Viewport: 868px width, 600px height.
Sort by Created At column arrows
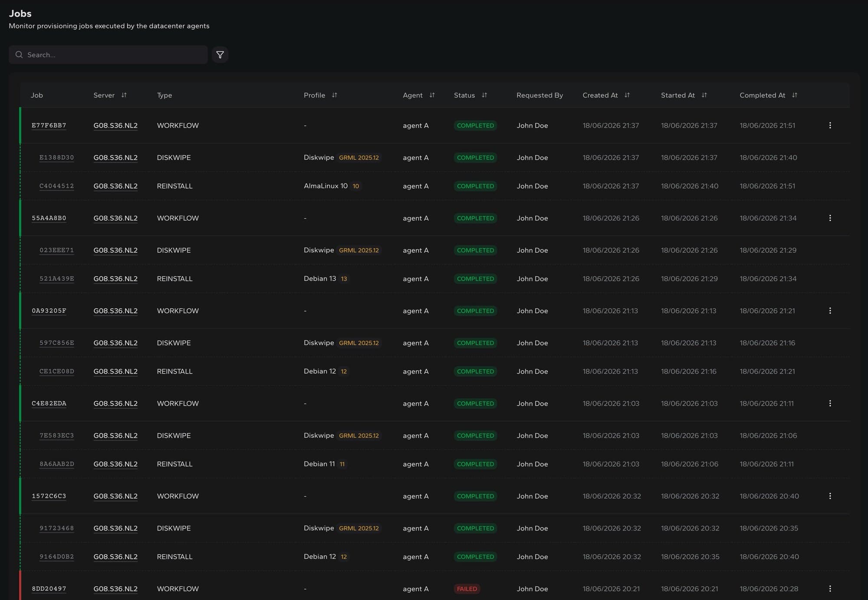627,95
